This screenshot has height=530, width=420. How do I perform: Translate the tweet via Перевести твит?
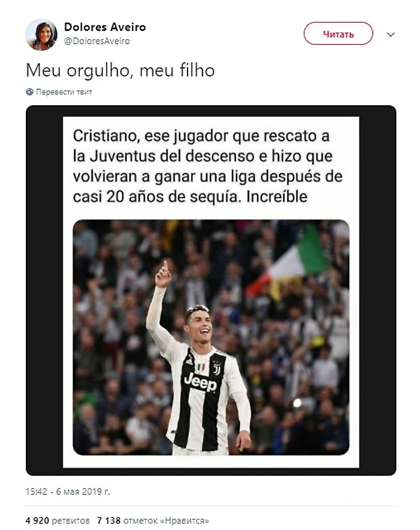click(64, 92)
